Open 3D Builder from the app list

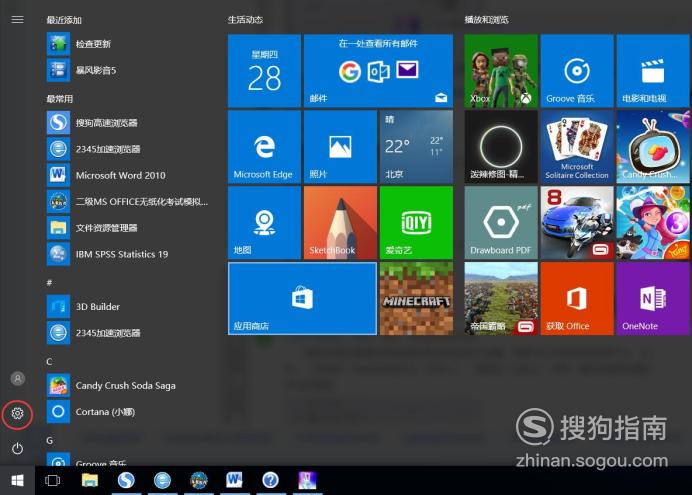coord(128,306)
